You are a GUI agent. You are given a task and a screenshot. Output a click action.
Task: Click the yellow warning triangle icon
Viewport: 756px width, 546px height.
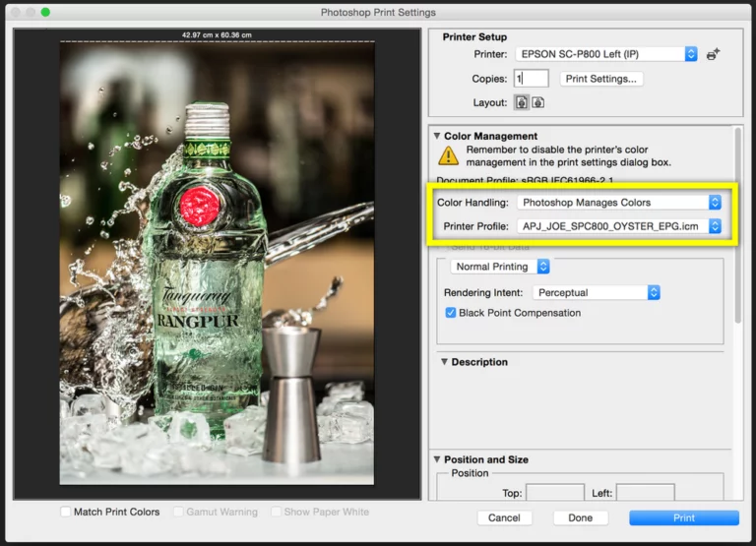449,154
